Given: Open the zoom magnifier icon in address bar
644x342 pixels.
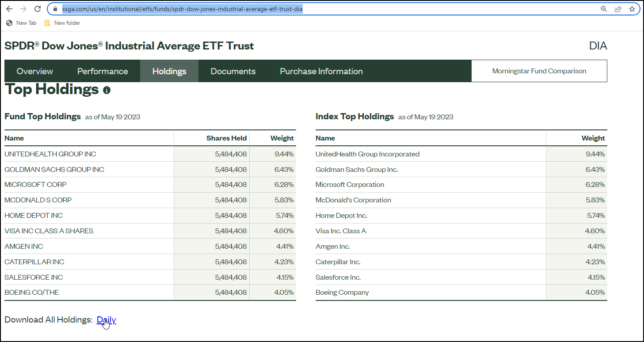Looking at the screenshot, I should pos(604,9).
